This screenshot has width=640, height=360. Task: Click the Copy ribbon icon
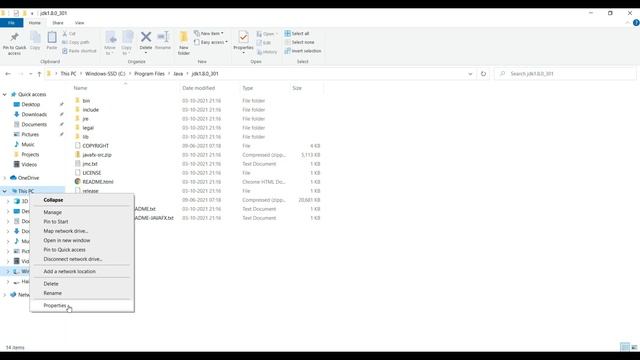[35, 41]
